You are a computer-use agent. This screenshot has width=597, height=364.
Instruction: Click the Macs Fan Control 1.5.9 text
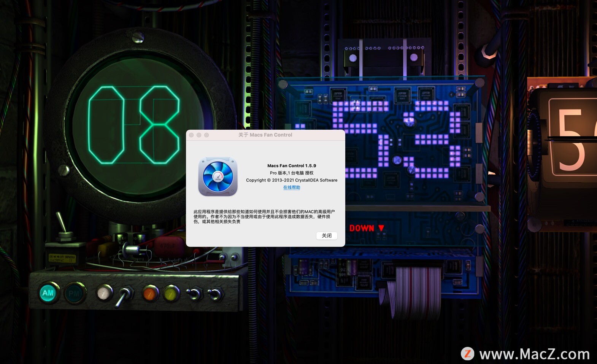[292, 166]
